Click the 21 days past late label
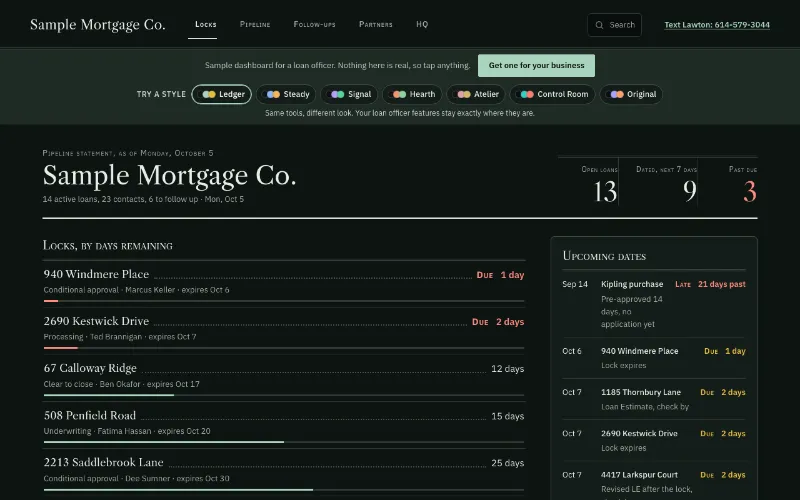Screen dimensions: 800x500 click(710, 284)
